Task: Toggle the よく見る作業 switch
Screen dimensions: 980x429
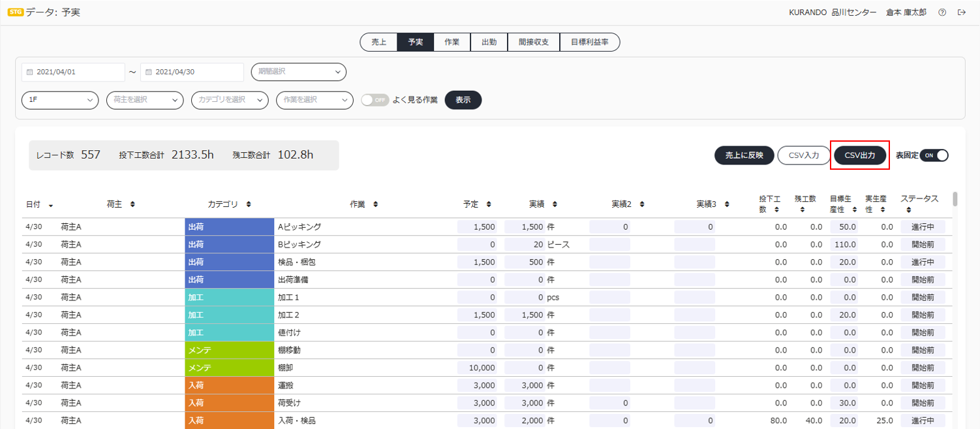Action: point(375,100)
